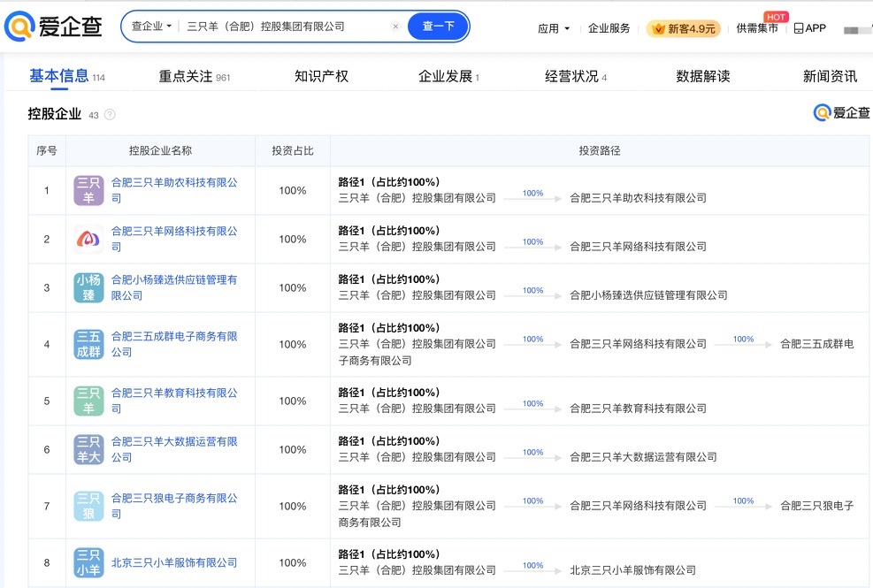This screenshot has height=588, width=873.
Task: Expand the 应用 dropdown menu
Action: point(554,28)
